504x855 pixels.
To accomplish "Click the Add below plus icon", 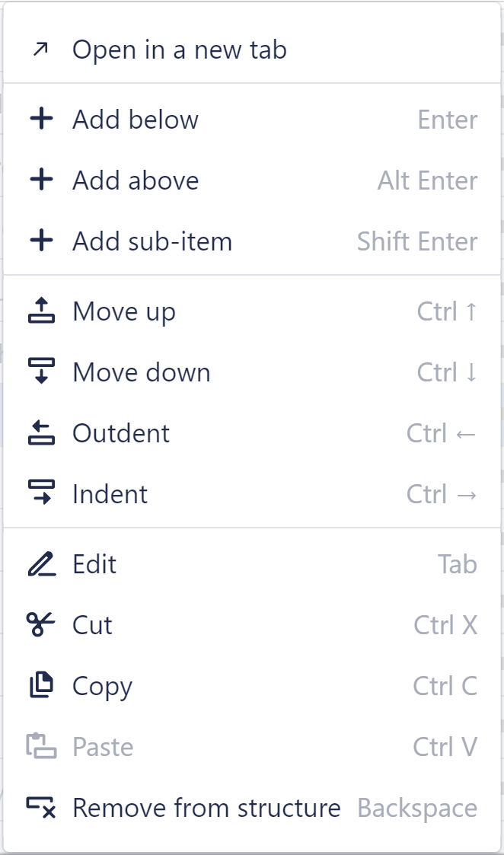I will click(40, 120).
